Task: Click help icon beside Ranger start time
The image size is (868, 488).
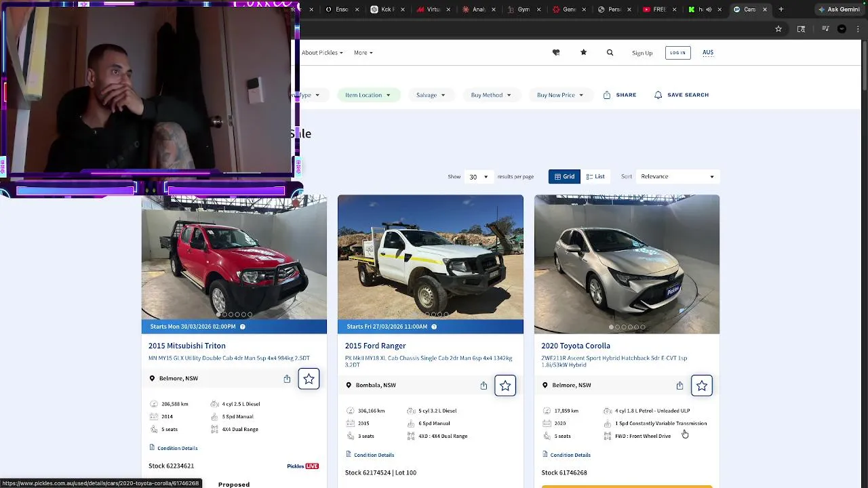Action: coord(434,327)
